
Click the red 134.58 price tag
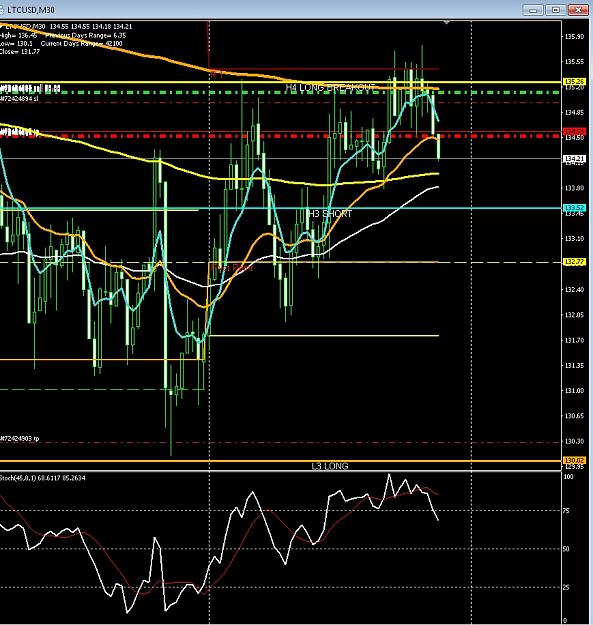point(574,131)
